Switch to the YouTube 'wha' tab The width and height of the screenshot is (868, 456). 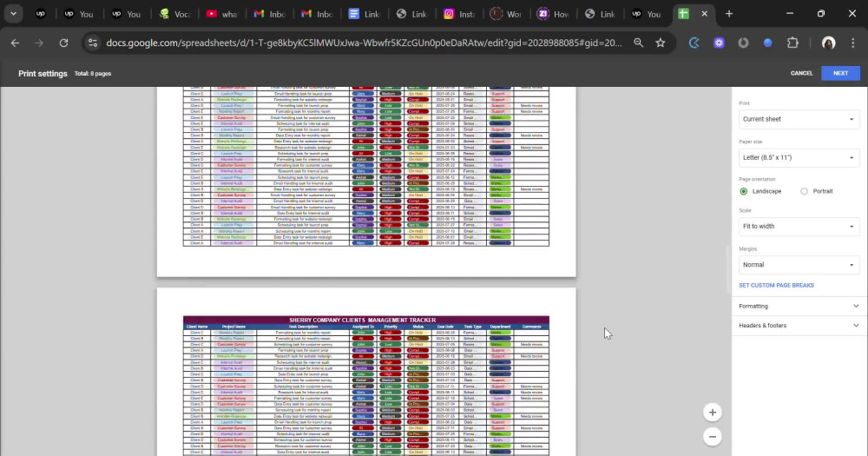221,14
